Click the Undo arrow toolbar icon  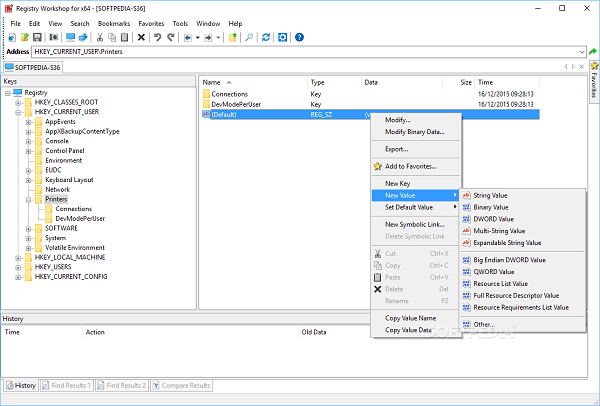click(x=157, y=37)
